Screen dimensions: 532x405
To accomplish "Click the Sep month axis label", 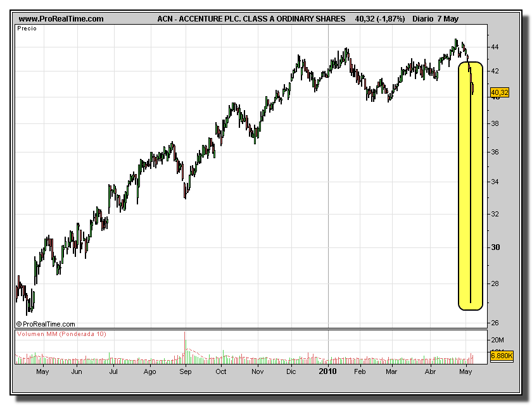I will (185, 372).
